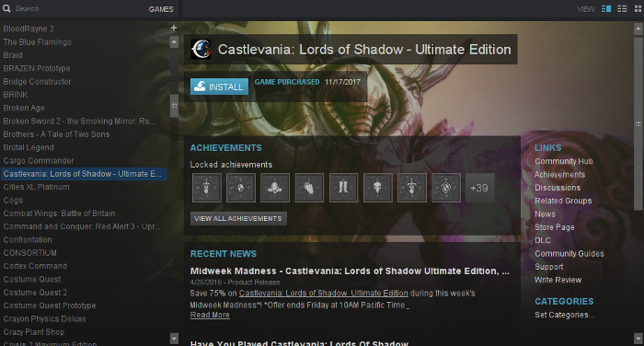
Task: Select Brütal Legend in game list
Action: [x=29, y=147]
